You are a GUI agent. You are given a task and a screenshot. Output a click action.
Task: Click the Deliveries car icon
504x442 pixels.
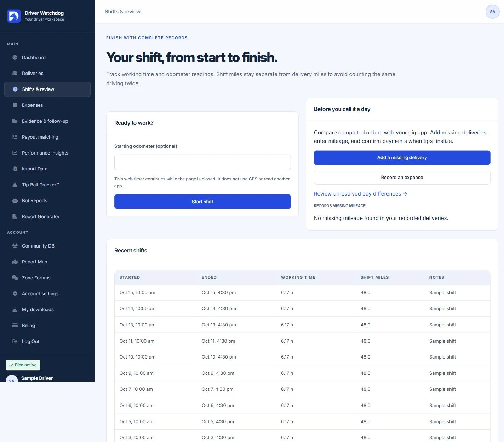15,73
